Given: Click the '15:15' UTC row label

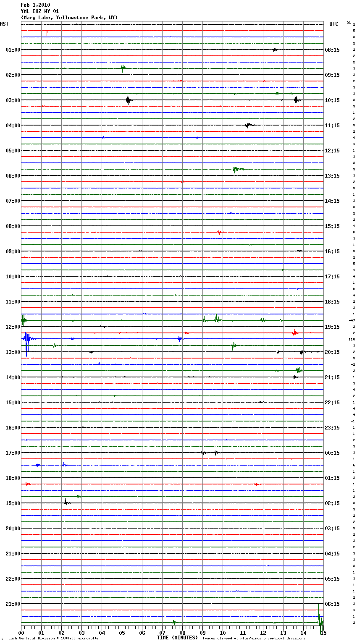Looking at the screenshot, I should tap(332, 226).
